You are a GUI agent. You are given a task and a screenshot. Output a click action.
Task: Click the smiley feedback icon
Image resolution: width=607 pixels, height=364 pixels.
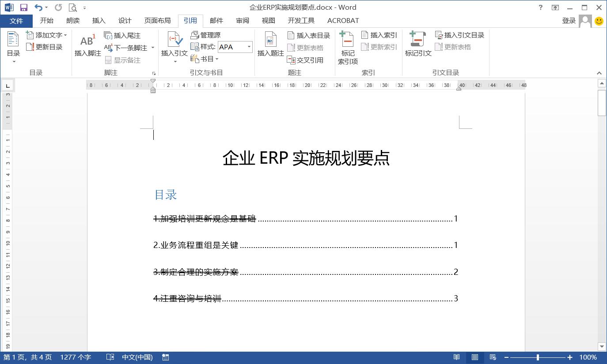click(599, 21)
